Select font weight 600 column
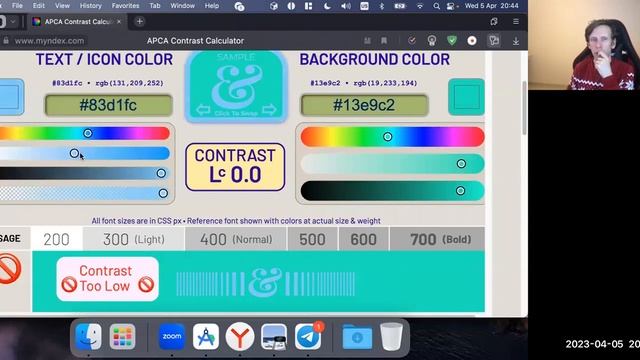The width and height of the screenshot is (640, 360). coord(364,239)
